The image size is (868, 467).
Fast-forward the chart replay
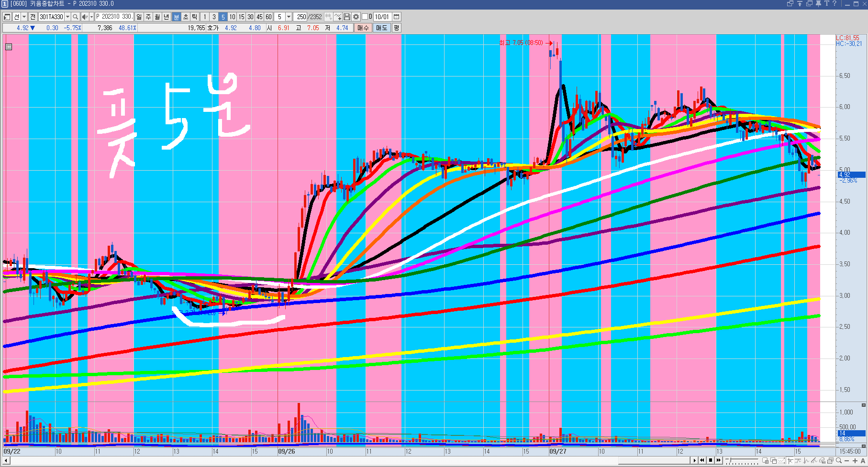point(718,460)
